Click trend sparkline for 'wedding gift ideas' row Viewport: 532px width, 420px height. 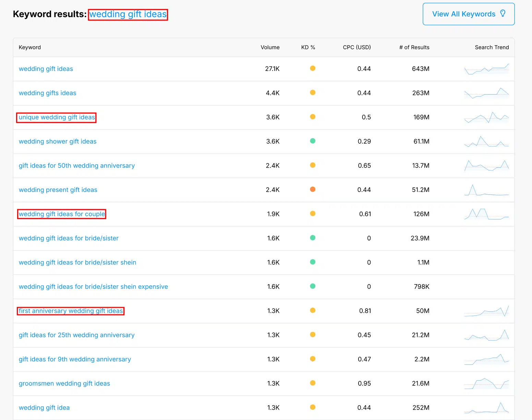point(487,69)
